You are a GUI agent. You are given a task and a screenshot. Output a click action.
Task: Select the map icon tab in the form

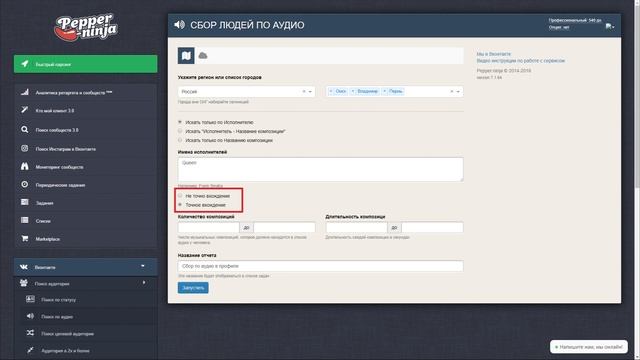click(x=186, y=56)
